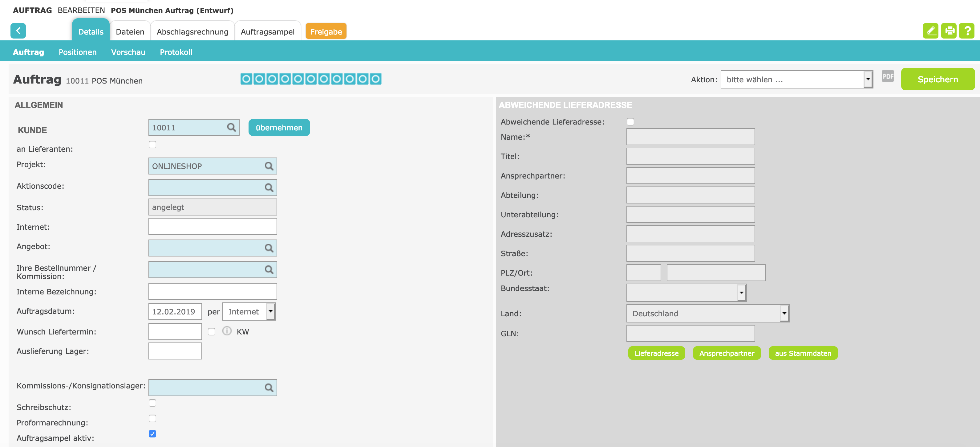Click the Interne Bezeichnung input field
Screen dimensions: 980x447
[x=213, y=292]
